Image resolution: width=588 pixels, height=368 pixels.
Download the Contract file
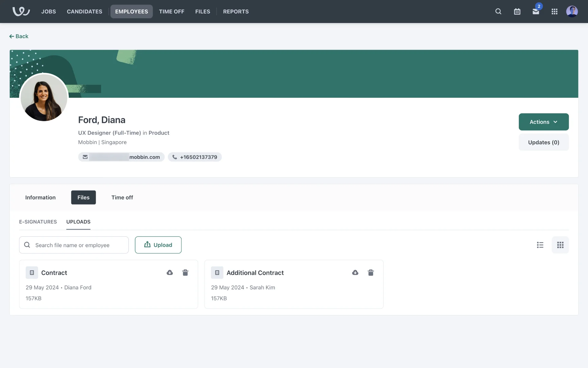click(170, 273)
